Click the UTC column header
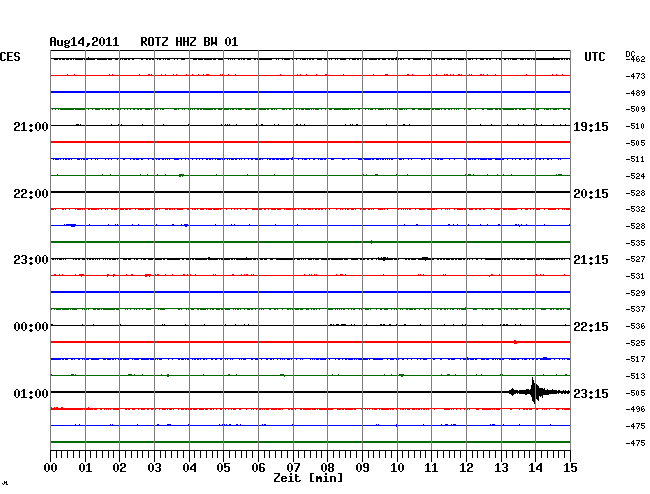Screen dimensions: 650x494 point(594,57)
